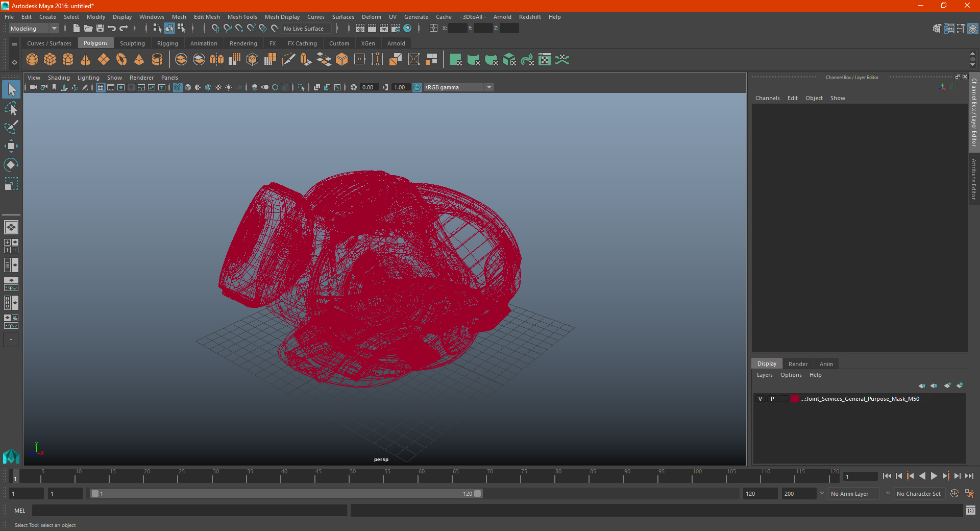Toggle the V visibility box of the layer
Image resolution: width=980 pixels, height=531 pixels.
tap(760, 399)
